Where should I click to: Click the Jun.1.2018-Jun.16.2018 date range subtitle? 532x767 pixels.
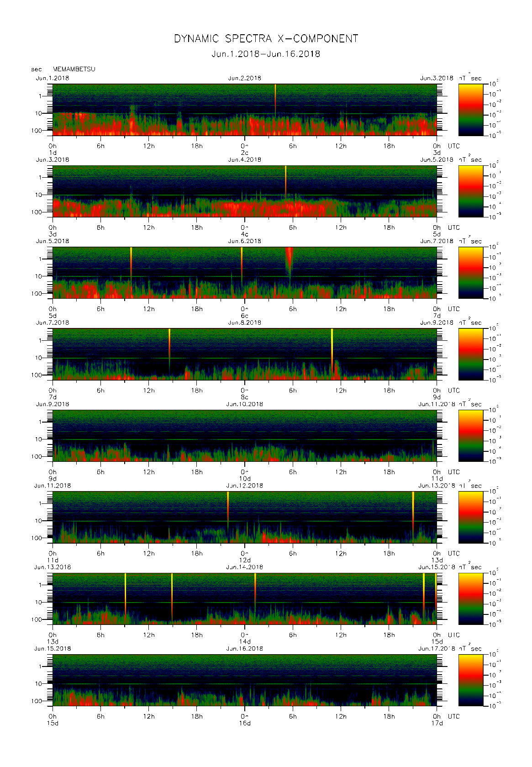pyautogui.click(x=266, y=54)
